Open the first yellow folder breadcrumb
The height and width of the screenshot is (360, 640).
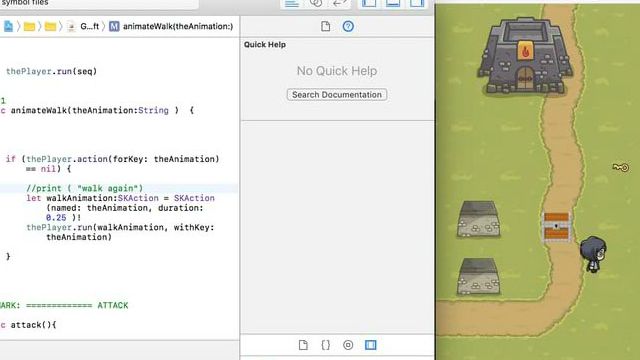click(29, 27)
